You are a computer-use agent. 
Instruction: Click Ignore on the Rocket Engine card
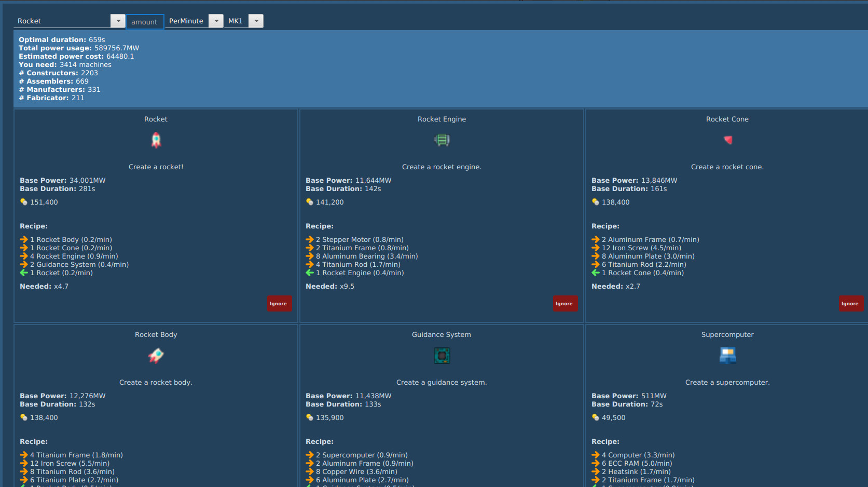coord(564,303)
